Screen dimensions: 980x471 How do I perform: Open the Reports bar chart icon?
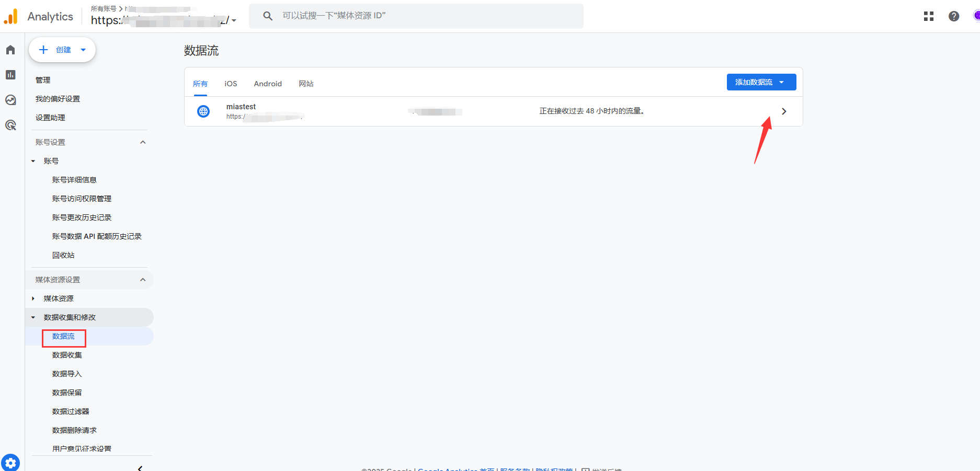(x=10, y=75)
